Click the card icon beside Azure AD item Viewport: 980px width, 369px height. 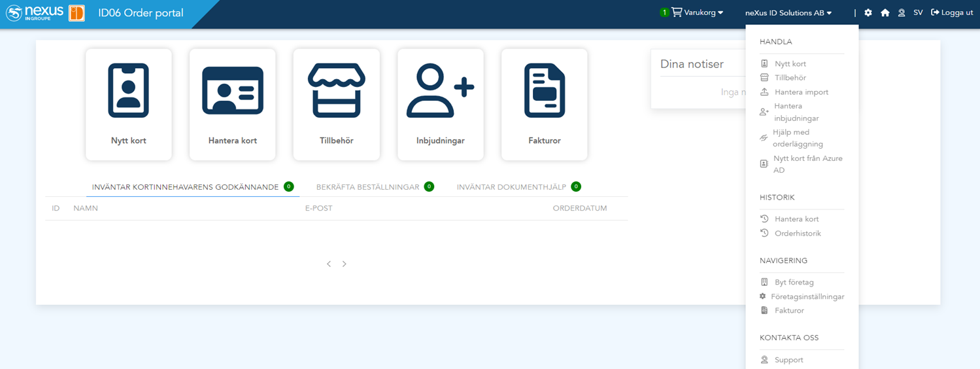764,164
